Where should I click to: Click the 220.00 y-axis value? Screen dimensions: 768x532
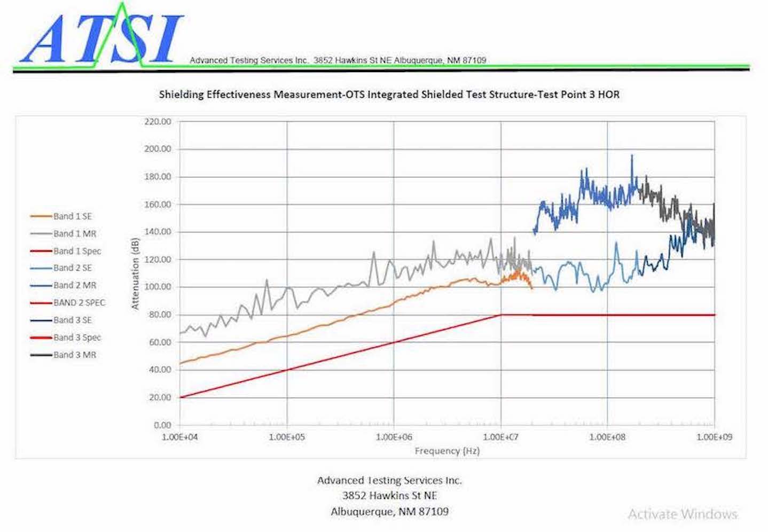pos(158,122)
